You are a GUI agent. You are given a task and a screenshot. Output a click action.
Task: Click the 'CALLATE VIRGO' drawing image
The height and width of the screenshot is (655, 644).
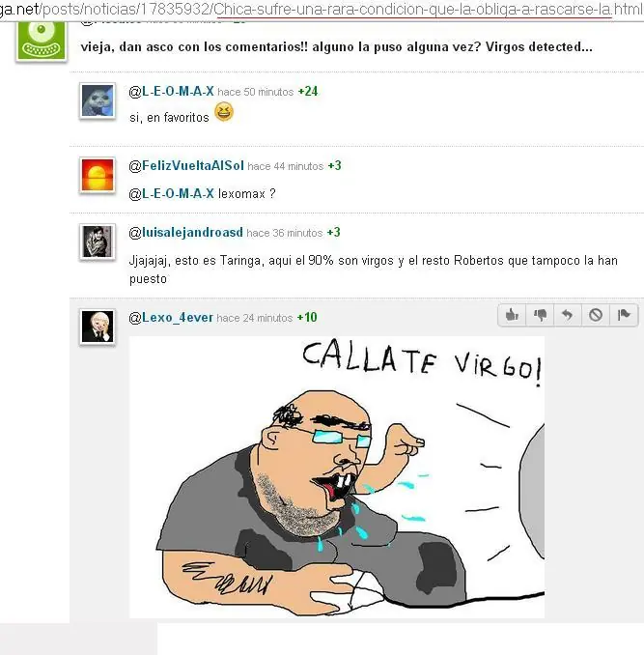tap(337, 477)
